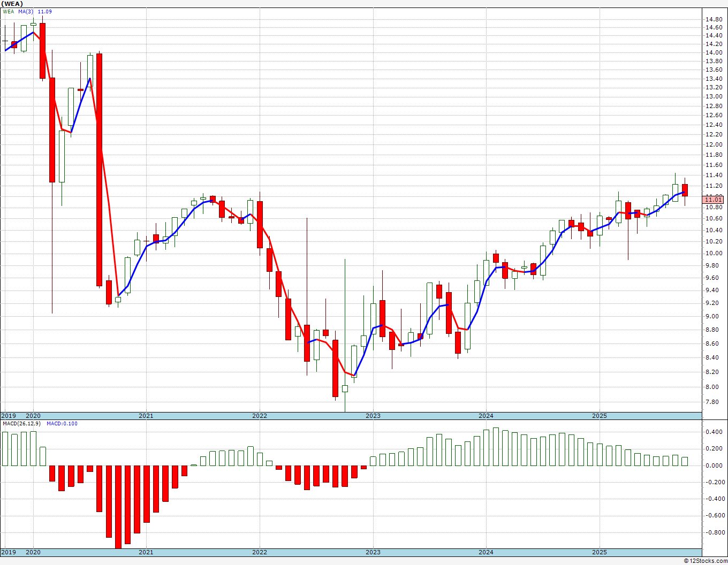Select the green WEA legend label
This screenshot has height=565, width=728.
pyautogui.click(x=9, y=11)
